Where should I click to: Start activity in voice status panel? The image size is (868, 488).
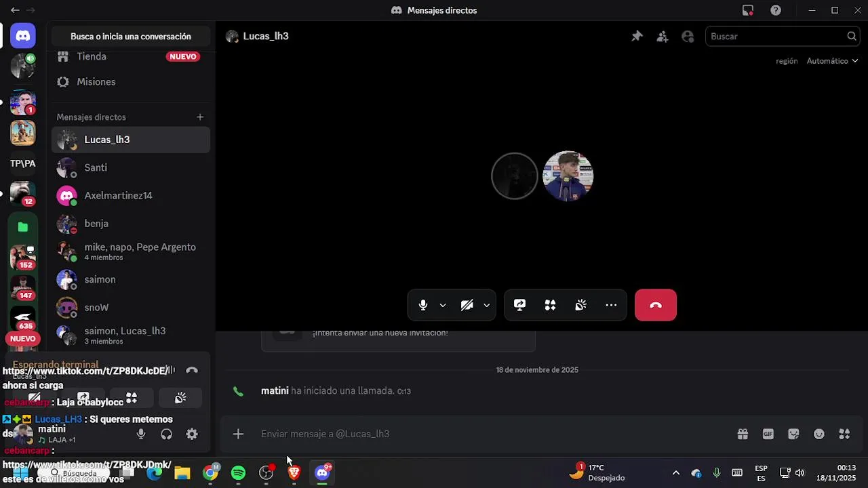132,398
